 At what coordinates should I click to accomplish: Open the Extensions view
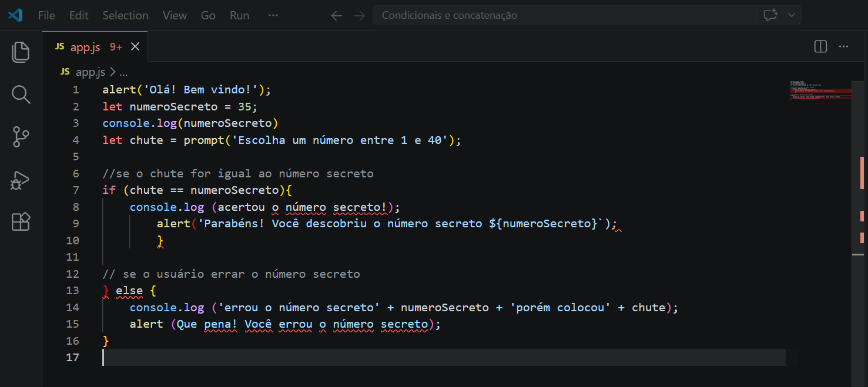pos(21,222)
